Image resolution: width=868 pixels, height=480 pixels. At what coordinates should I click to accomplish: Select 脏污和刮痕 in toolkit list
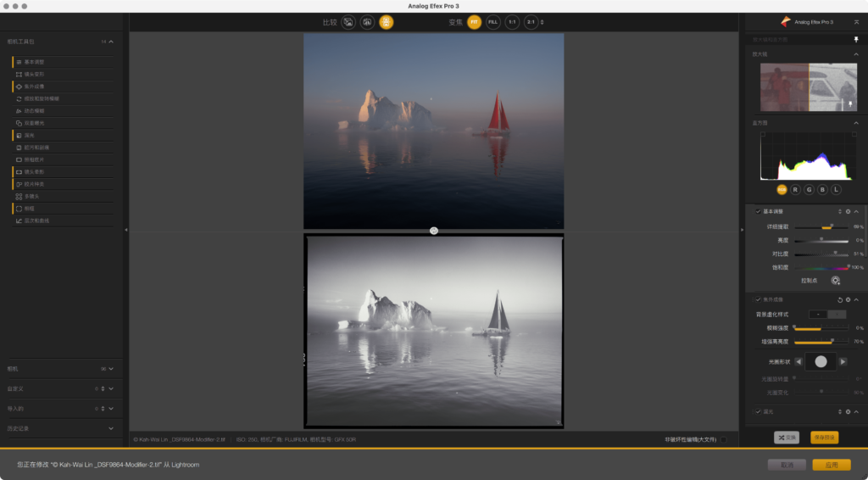tap(63, 148)
